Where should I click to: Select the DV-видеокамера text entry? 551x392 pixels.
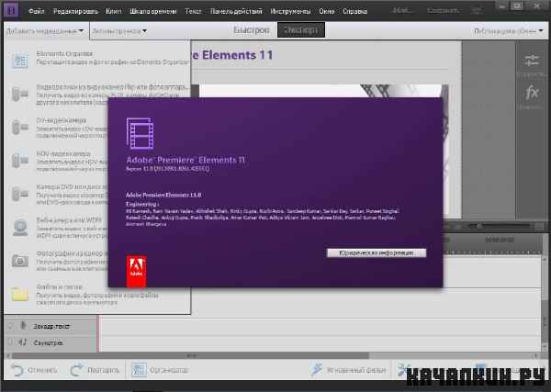click(62, 120)
